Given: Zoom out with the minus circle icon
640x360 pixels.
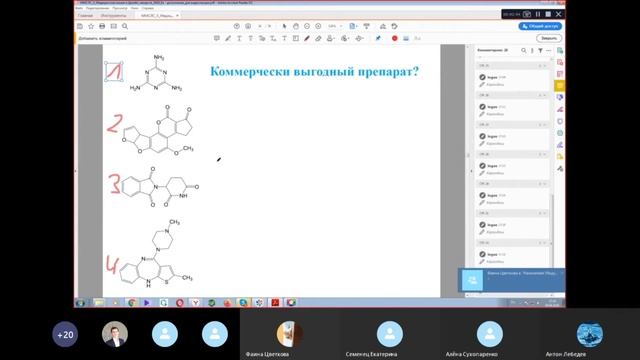Looking at the screenshot, I should [x=307, y=26].
